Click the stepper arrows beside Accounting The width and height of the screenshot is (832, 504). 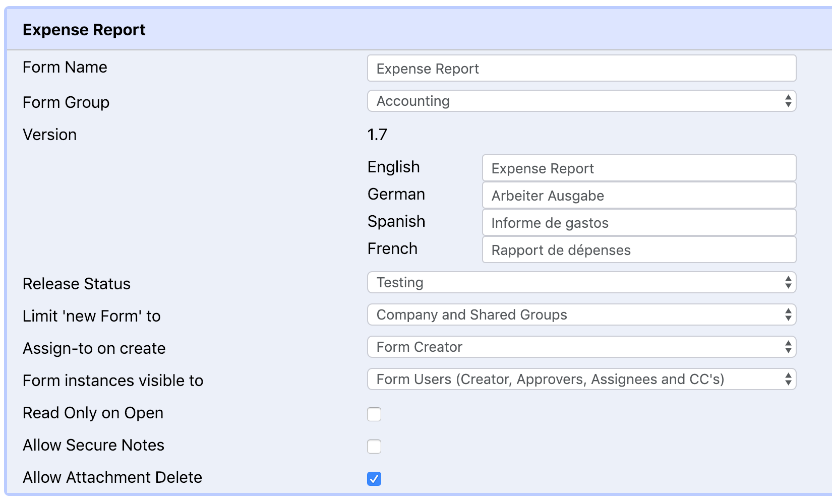790,101
